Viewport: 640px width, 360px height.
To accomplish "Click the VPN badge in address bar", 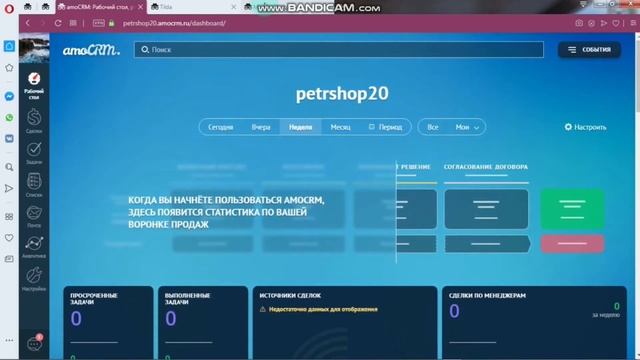I will 99,23.
